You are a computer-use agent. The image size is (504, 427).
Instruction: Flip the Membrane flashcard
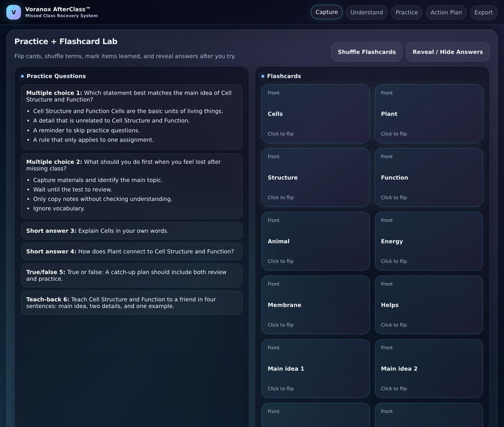pyautogui.click(x=316, y=305)
